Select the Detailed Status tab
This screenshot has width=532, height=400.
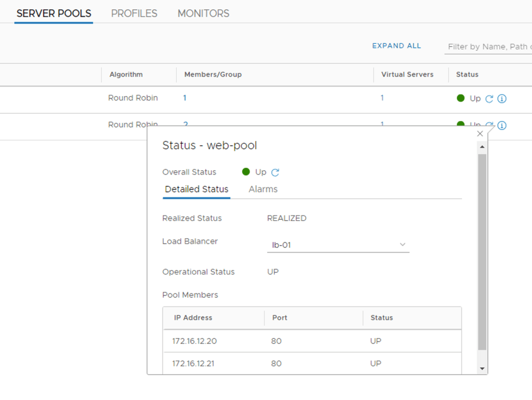[197, 190]
